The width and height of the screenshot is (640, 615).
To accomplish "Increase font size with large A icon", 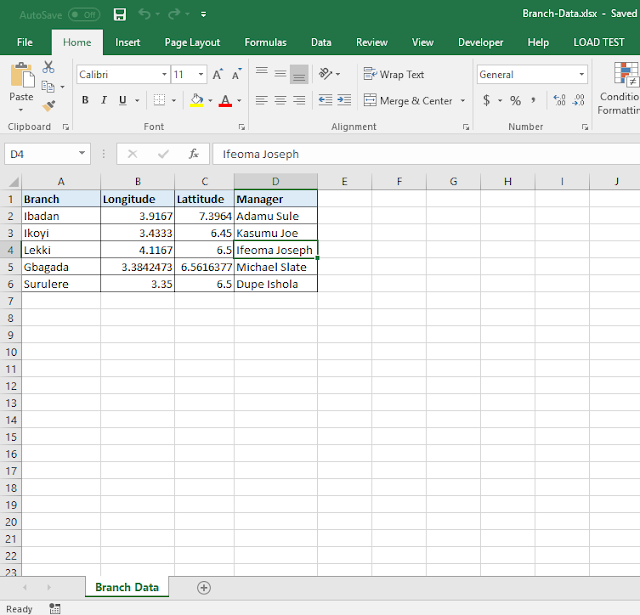I will (217, 74).
